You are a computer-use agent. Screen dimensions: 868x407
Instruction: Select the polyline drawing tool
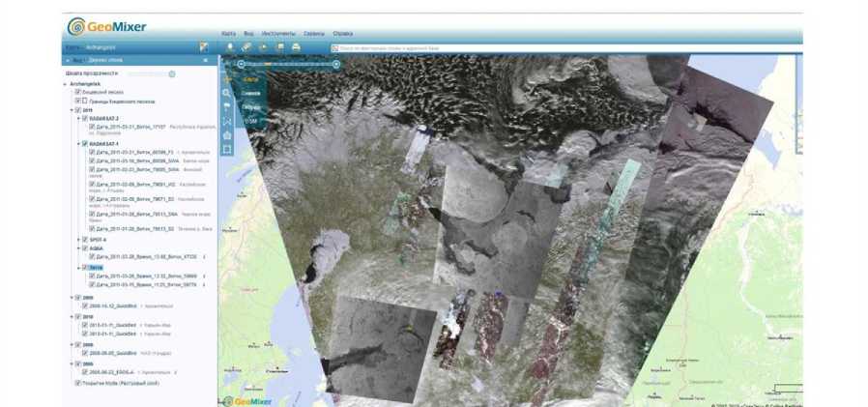[x=226, y=121]
